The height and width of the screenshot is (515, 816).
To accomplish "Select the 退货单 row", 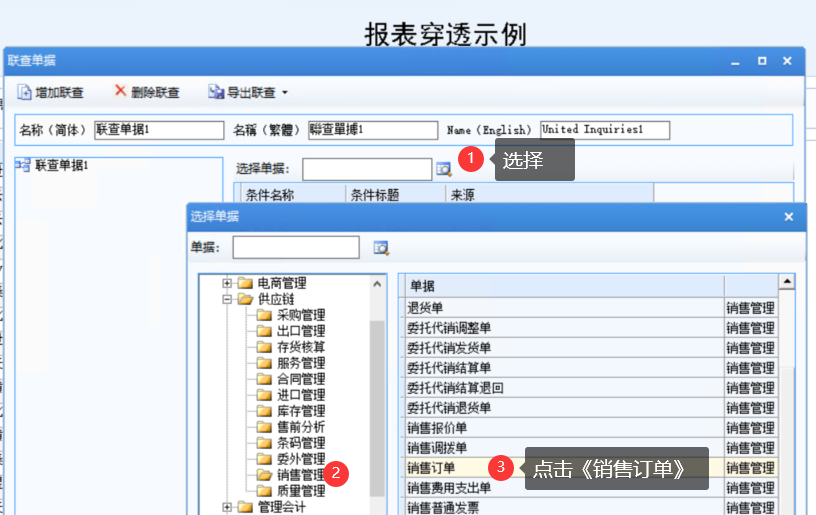I will coord(590,308).
